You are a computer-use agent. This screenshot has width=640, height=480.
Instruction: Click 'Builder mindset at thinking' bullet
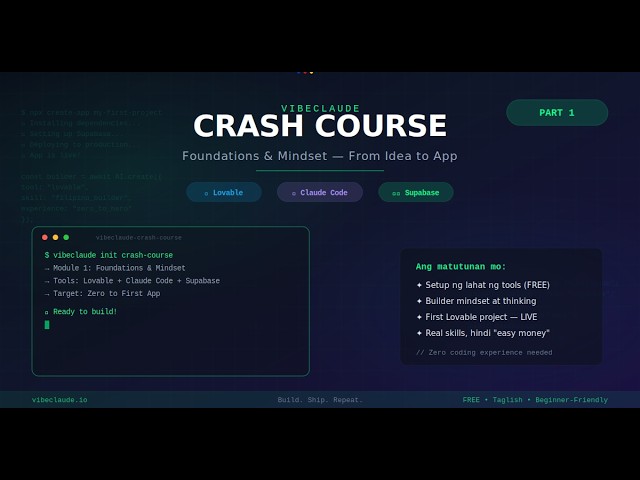click(x=476, y=301)
